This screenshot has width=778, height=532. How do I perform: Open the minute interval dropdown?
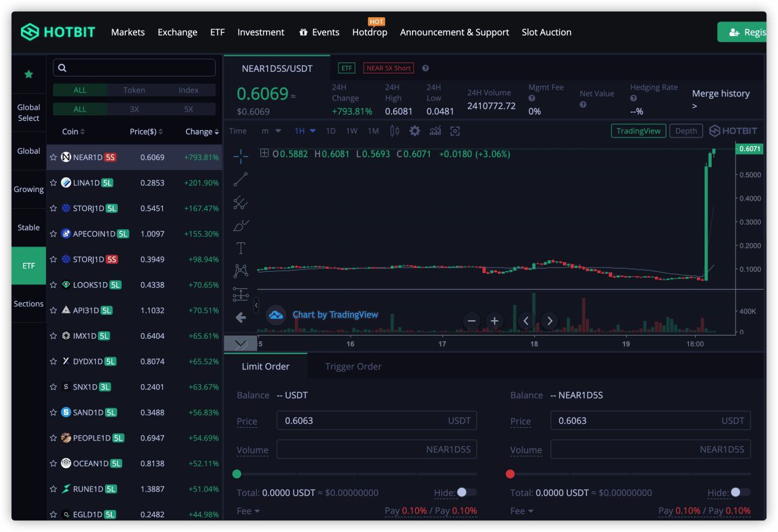(x=271, y=131)
